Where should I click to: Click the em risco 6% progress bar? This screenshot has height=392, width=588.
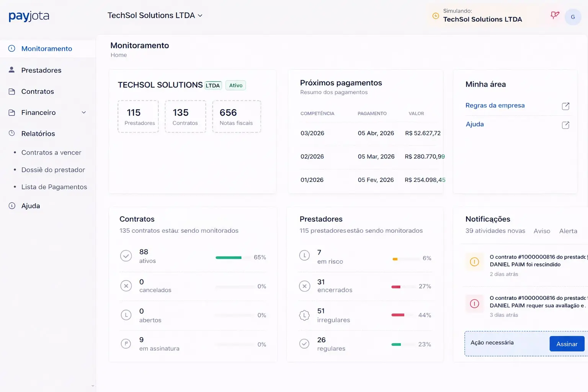coord(406,259)
